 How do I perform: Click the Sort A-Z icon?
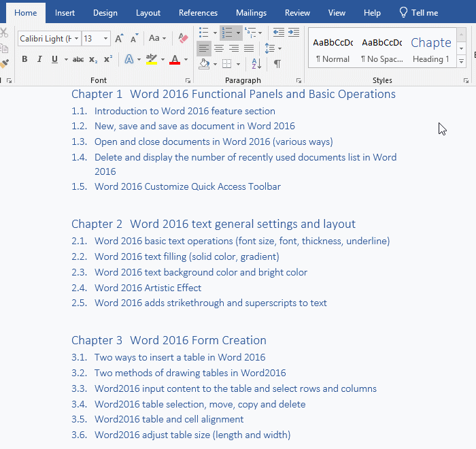tap(256, 64)
